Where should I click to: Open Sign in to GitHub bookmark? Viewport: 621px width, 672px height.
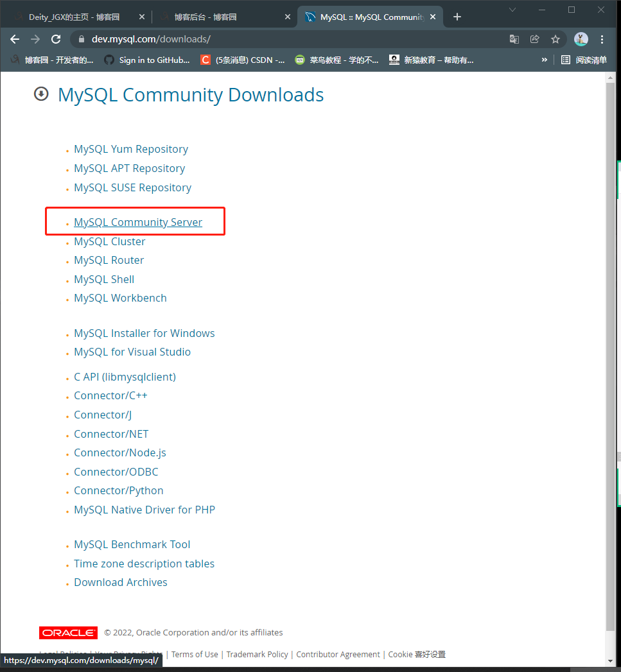[148, 60]
